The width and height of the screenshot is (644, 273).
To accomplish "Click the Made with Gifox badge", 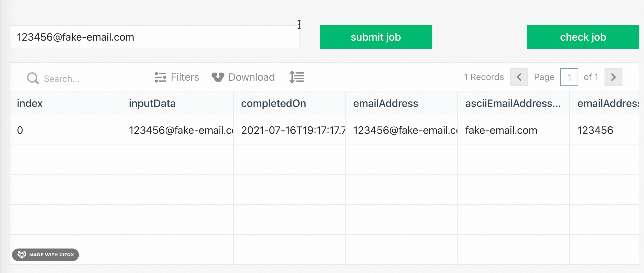I will 45,255.
